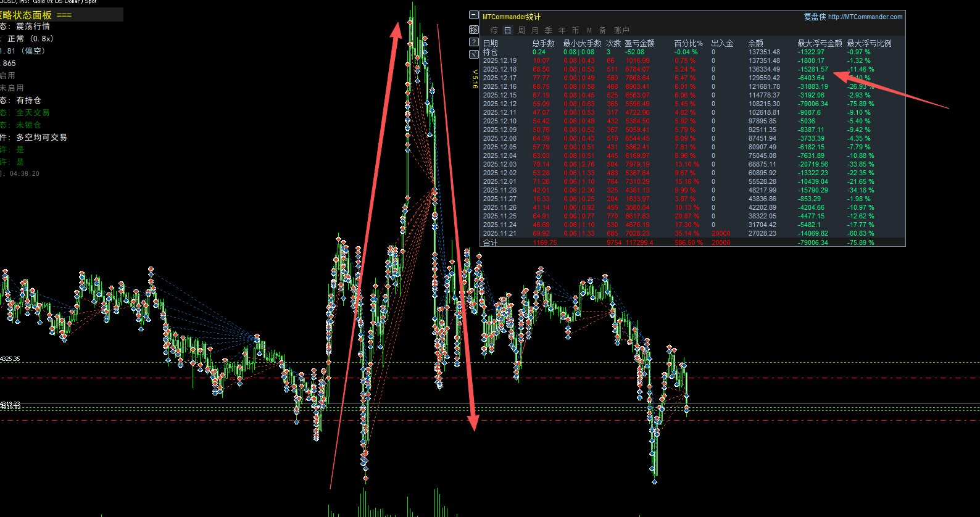The height and width of the screenshot is (517, 980).
Task: Click the 最大浮亏比例 column header
Action: 869,43
